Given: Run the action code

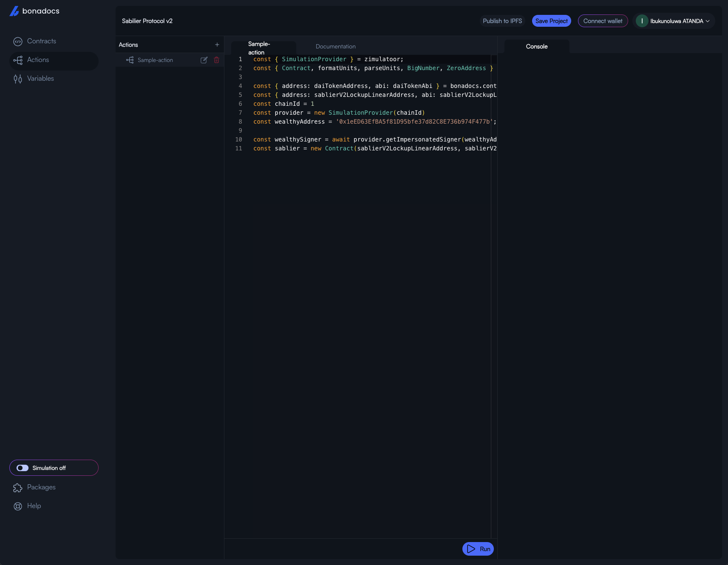Looking at the screenshot, I should 478,549.
